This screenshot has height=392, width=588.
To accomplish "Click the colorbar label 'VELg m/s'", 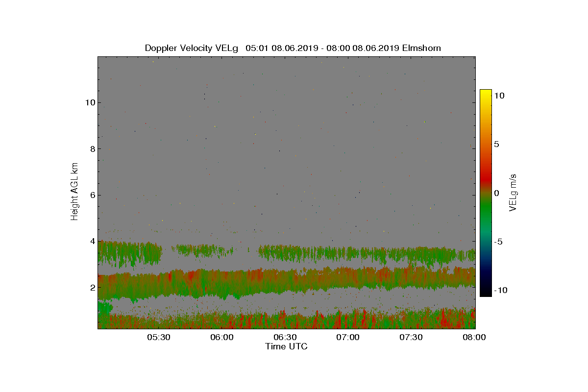I will coord(513,193).
